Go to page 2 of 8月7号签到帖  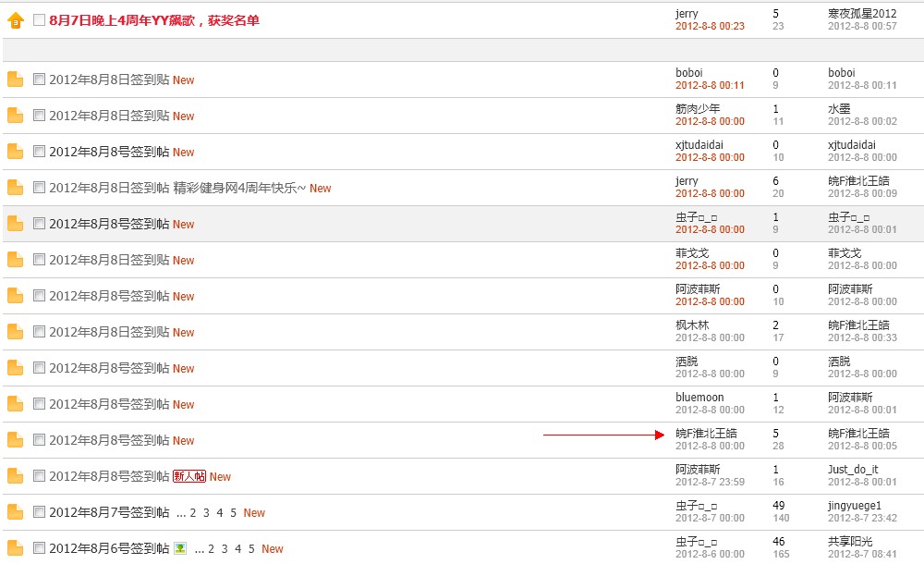[x=193, y=512]
